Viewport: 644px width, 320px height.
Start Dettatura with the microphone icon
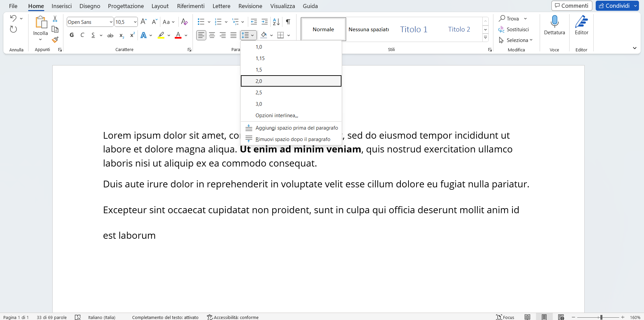tap(554, 21)
